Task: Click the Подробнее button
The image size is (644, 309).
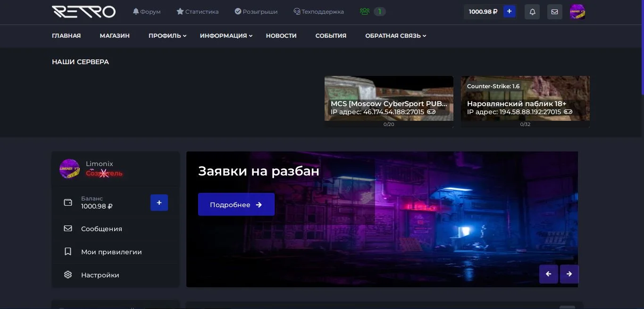Action: tap(236, 205)
